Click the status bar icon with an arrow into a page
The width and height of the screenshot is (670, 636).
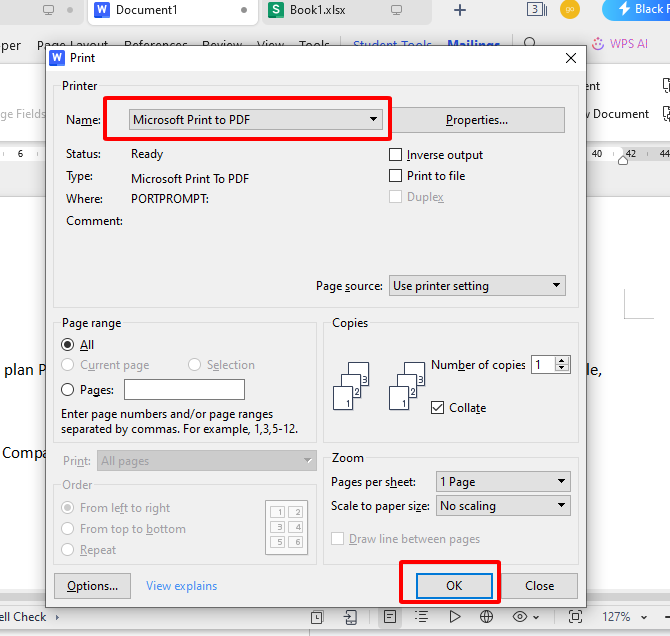tap(350, 617)
